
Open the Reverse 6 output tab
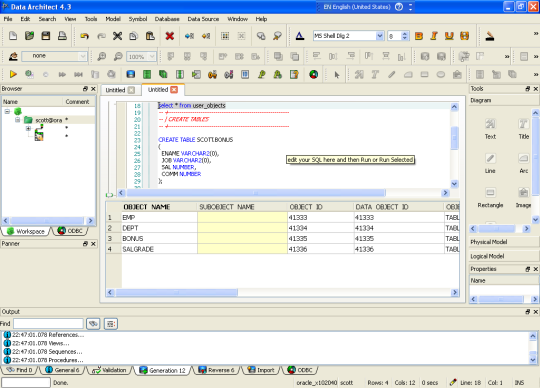217,370
